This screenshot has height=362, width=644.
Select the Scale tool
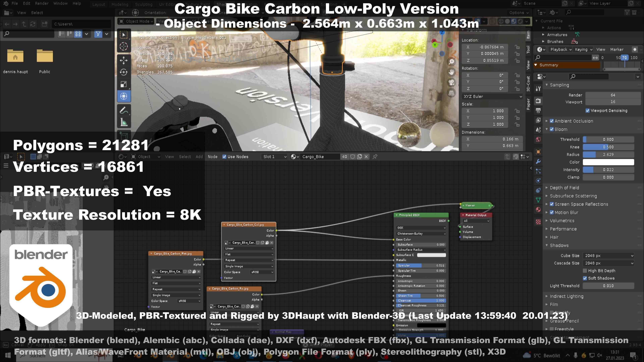pyautogui.click(x=124, y=84)
